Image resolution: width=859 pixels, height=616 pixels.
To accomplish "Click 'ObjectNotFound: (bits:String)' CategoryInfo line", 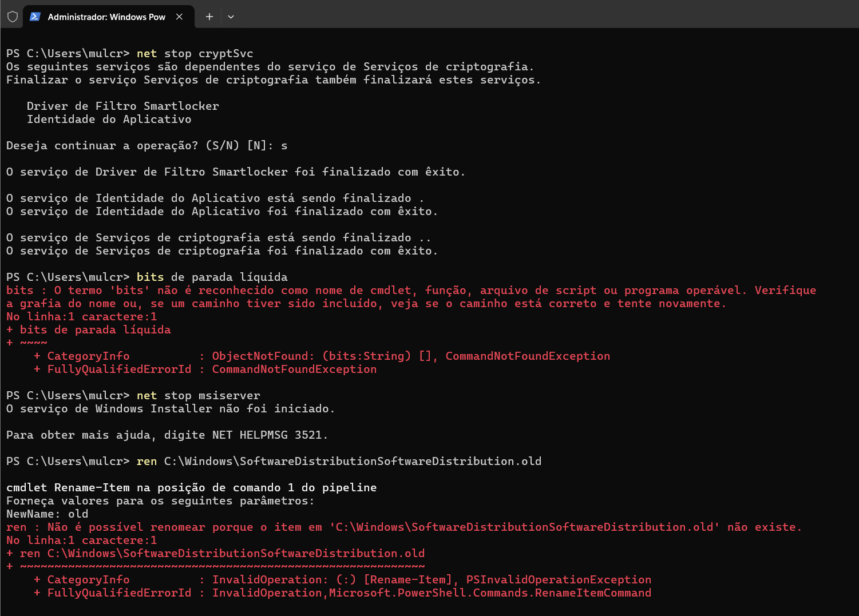I will 322,356.
